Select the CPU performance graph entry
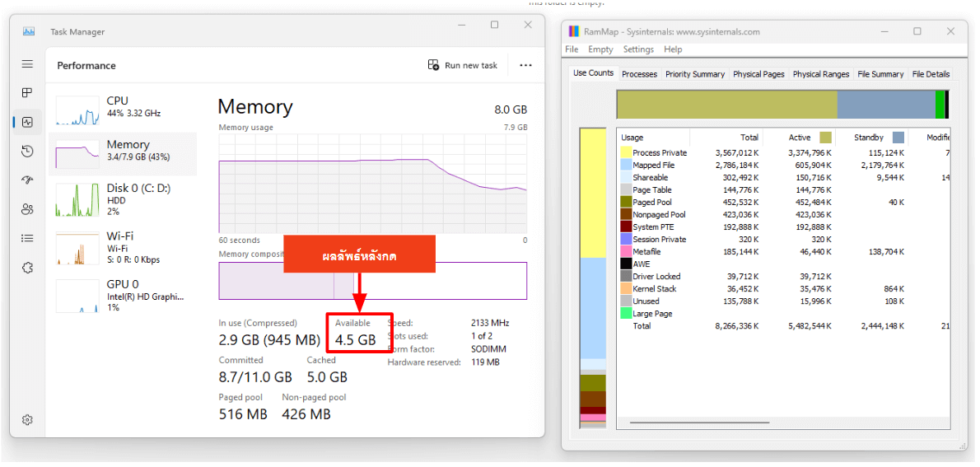 coord(122,110)
